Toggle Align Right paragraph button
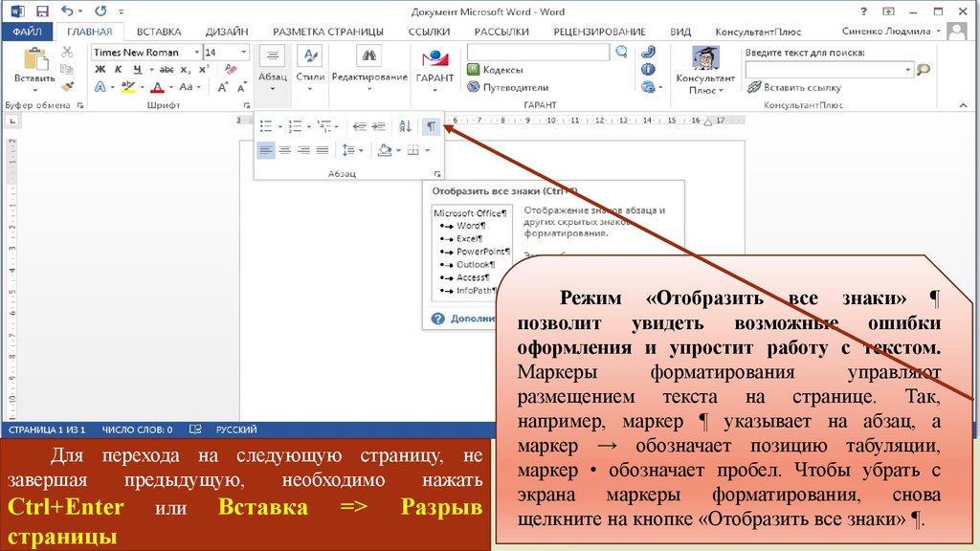980x551 pixels. 303,150
